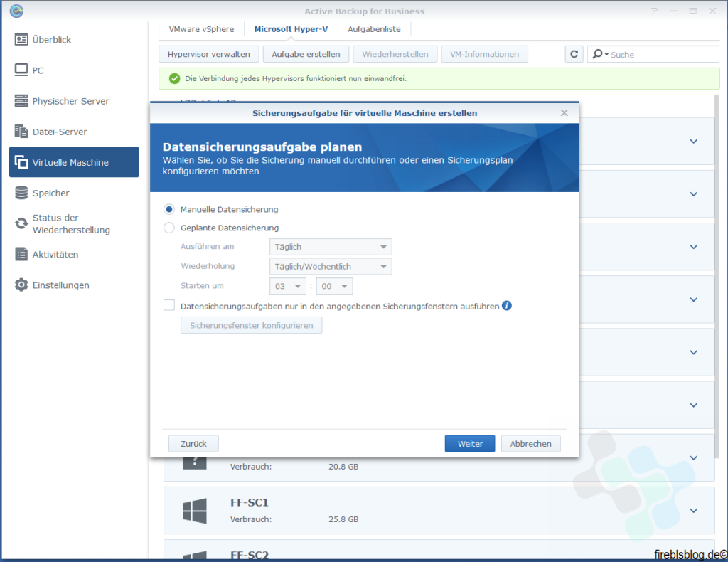Expand the FF-SC1 virtual machine entry
The height and width of the screenshot is (562, 728).
tap(694, 511)
